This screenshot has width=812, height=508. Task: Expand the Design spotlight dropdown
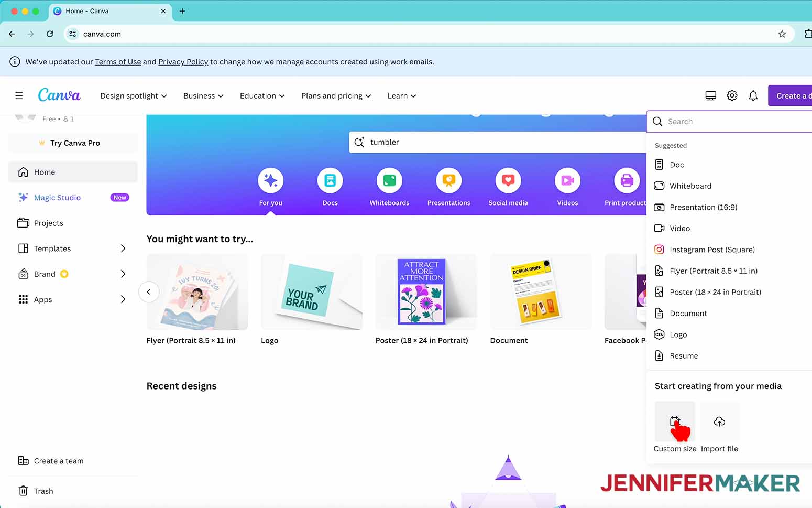point(134,95)
